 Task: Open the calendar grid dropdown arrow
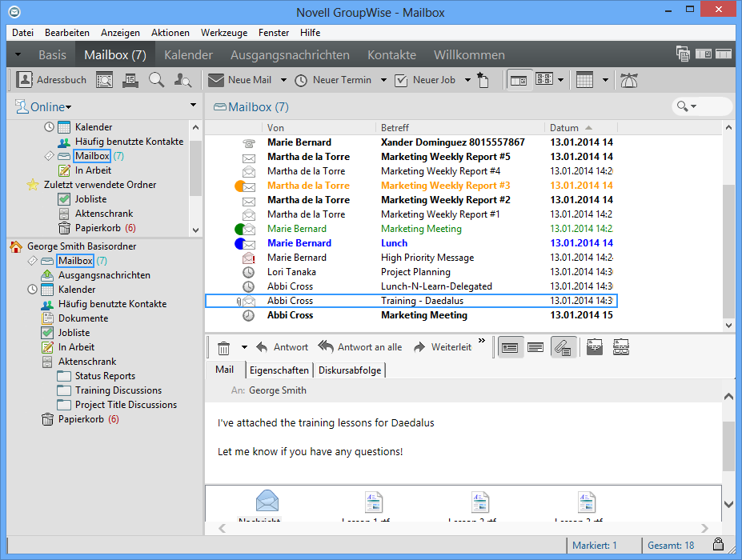(605, 80)
